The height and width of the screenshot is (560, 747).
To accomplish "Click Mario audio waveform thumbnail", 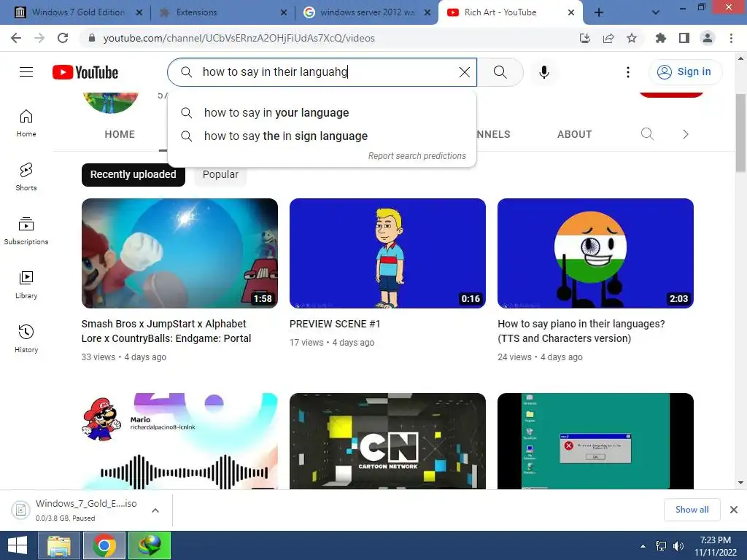I will tap(179, 441).
